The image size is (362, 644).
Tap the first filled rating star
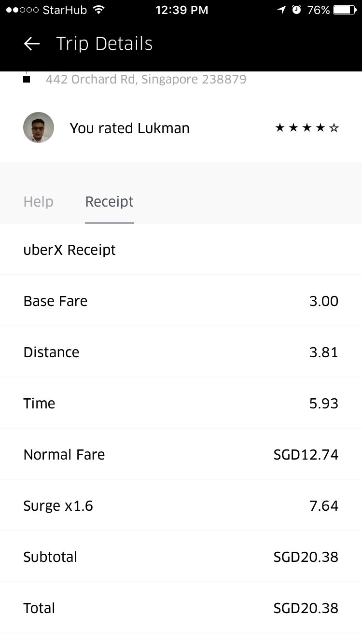coord(279,128)
